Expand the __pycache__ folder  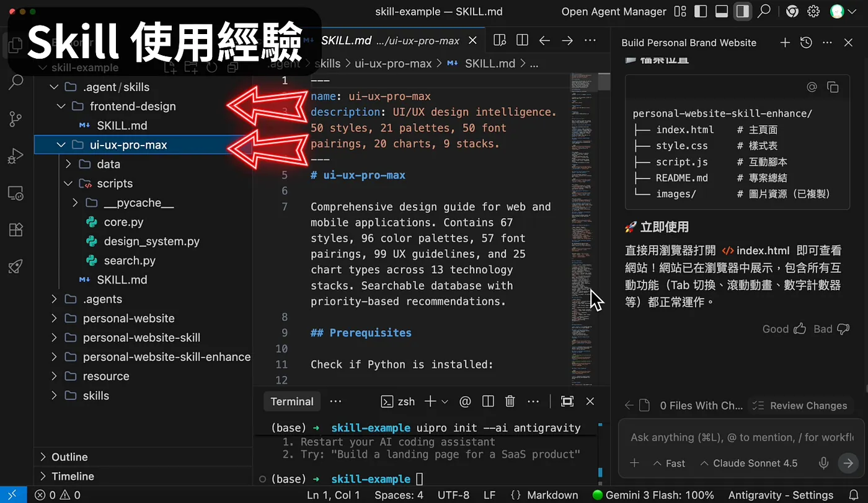[x=75, y=203]
